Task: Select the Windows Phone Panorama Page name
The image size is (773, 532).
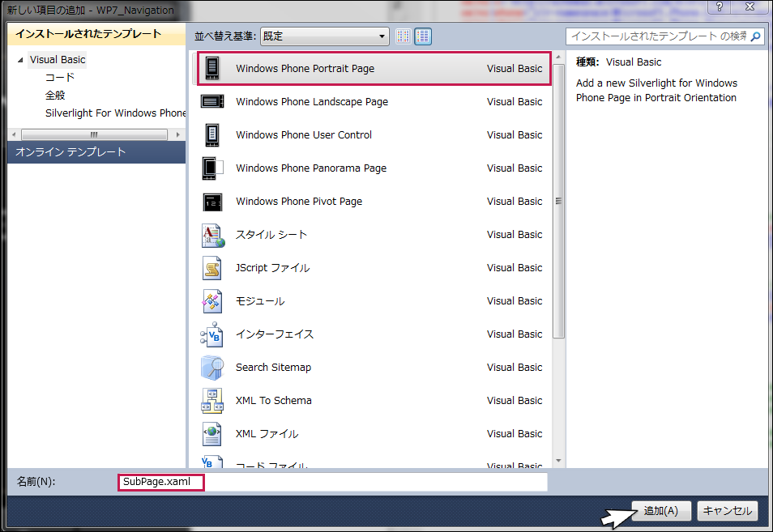Action: (x=311, y=168)
